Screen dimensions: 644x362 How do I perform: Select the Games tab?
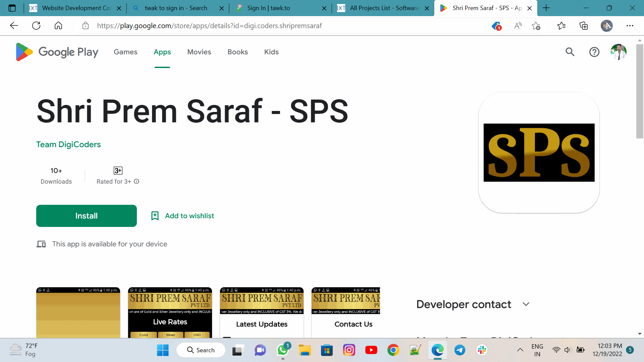click(x=125, y=52)
